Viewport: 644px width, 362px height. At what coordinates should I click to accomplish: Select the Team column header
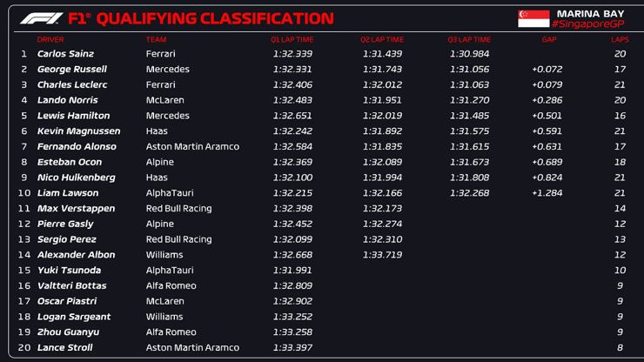[156, 40]
